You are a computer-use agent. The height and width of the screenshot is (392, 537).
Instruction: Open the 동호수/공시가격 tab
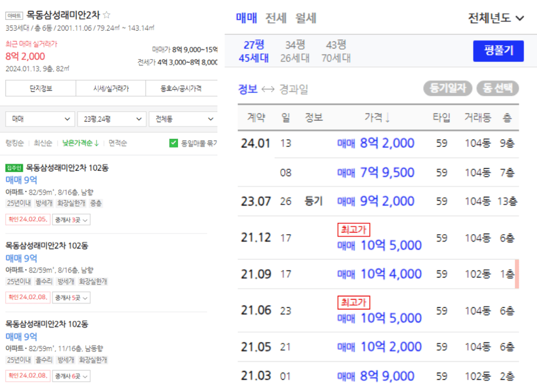tap(182, 88)
